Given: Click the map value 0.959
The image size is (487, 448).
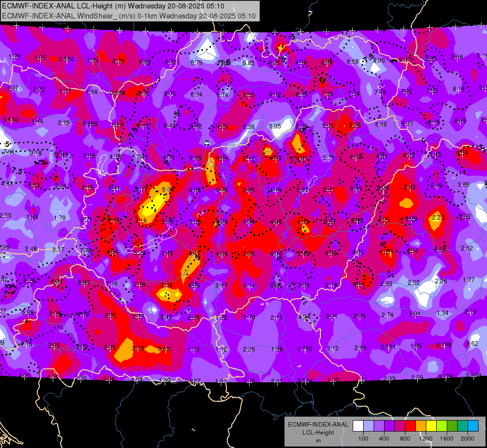Looking at the screenshot, I should (x=474, y=375).
